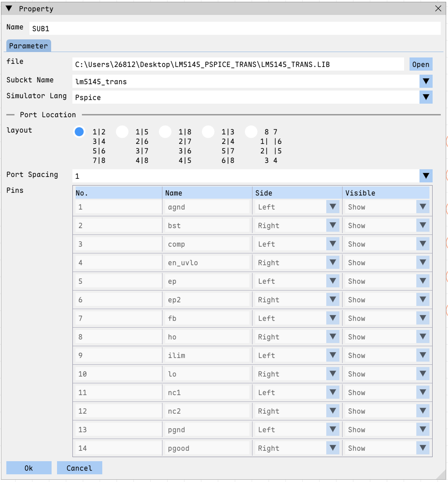Open the Simulator Lang dropdown
This screenshot has height=482, width=448.
[426, 97]
